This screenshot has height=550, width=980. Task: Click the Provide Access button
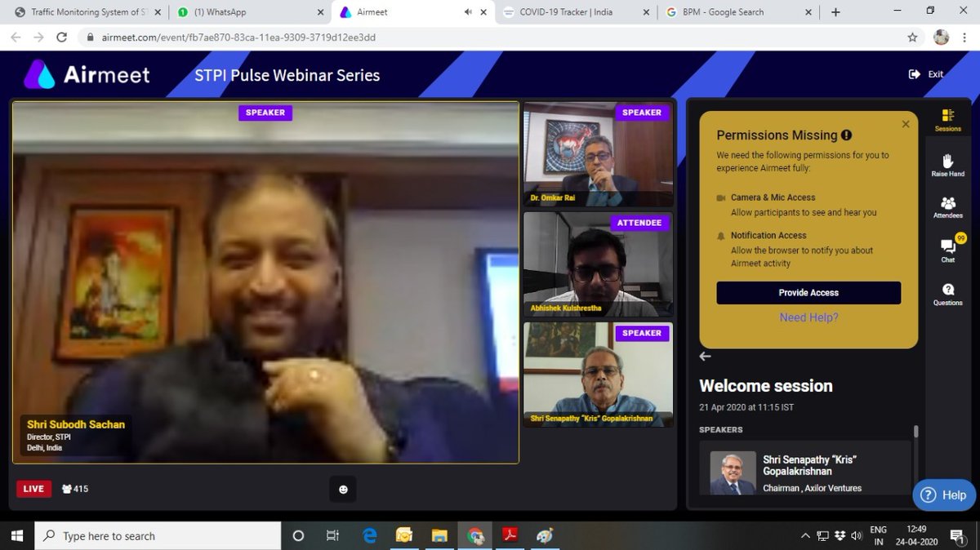point(808,293)
